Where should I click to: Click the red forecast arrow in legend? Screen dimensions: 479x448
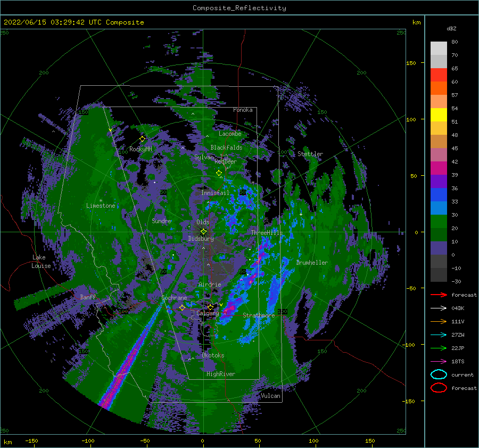point(439,295)
